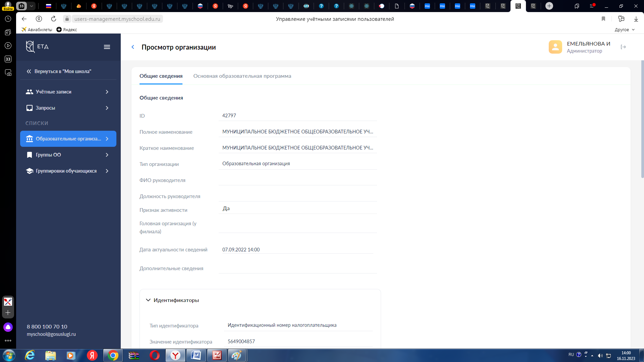This screenshot has height=362, width=644.
Task: Open Учётные записи menu item
Action: click(x=68, y=92)
